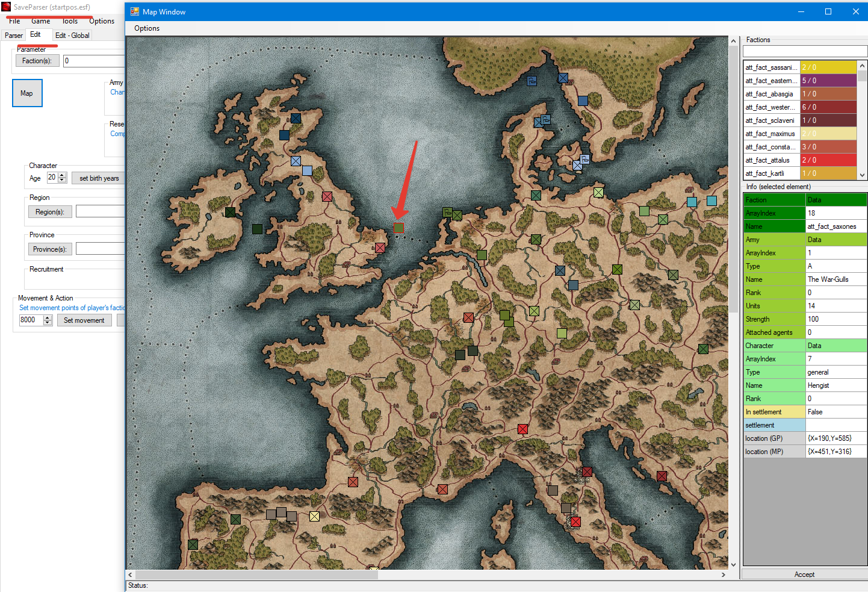This screenshot has height=592, width=868.
Task: Click the Map button
Action: point(27,93)
